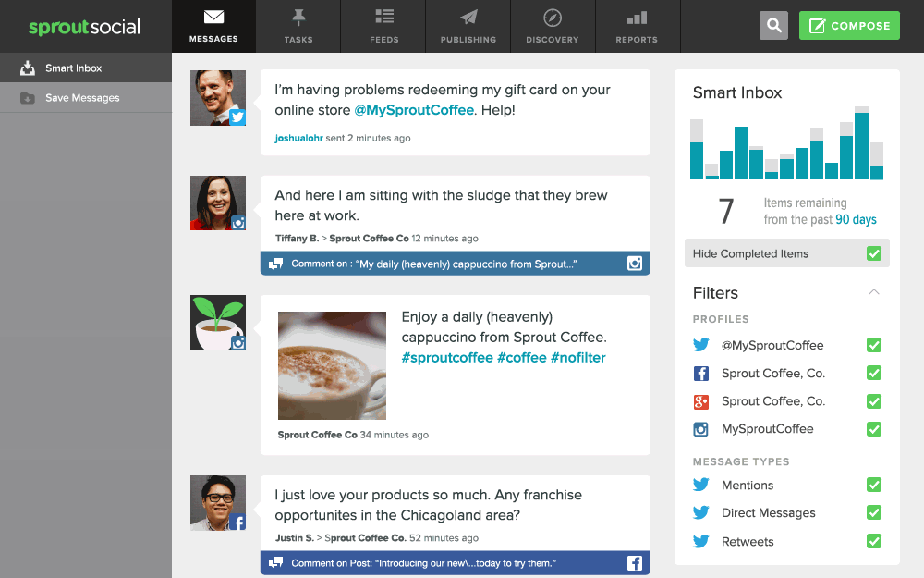Click Instagram icon on cappuccino comment bar

click(x=635, y=263)
